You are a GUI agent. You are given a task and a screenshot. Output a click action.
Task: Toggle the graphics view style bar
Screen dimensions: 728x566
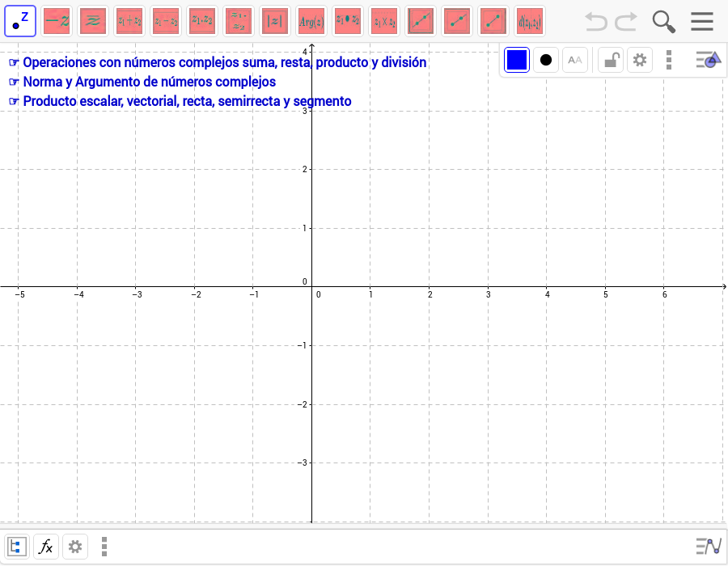tap(709, 60)
